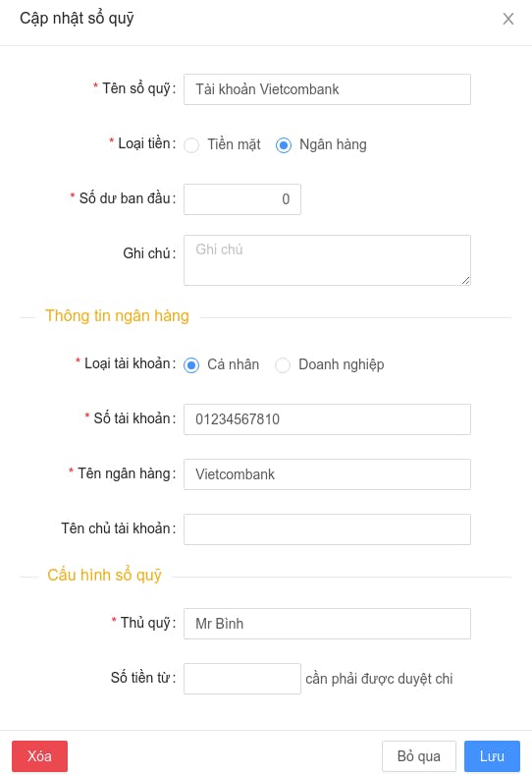Viewport: 532px width, 775px height.
Task: Choose Cá nhân account type
Action: (191, 365)
